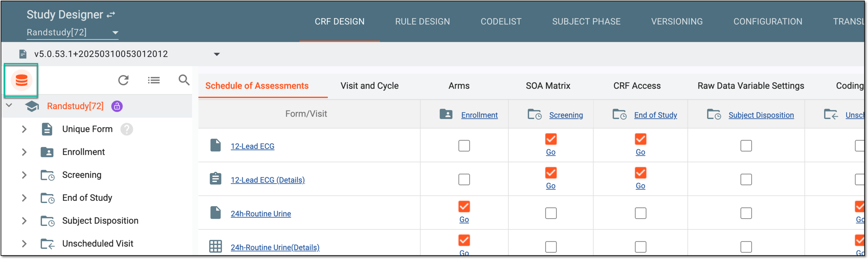The height and width of the screenshot is (259, 868).
Task: Go to the SUBJECT PHASE tab
Action: [586, 22]
